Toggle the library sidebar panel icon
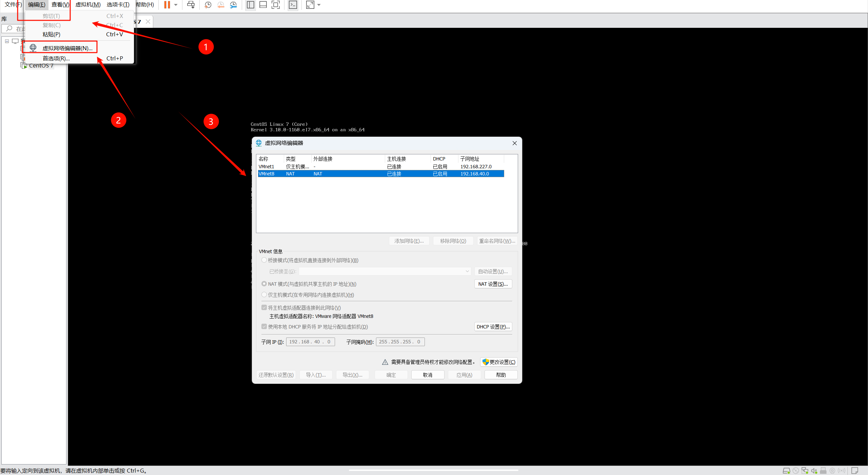This screenshot has height=475, width=868. pyautogui.click(x=250, y=5)
